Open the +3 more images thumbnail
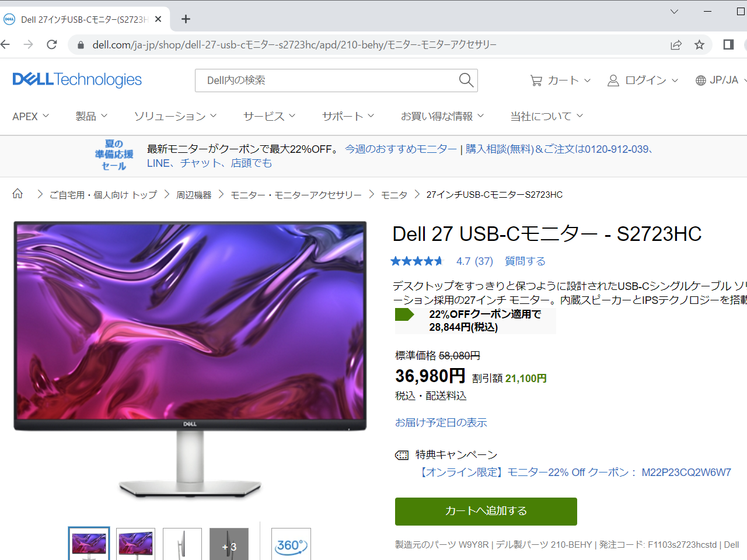This screenshot has height=560, width=747. 229,544
